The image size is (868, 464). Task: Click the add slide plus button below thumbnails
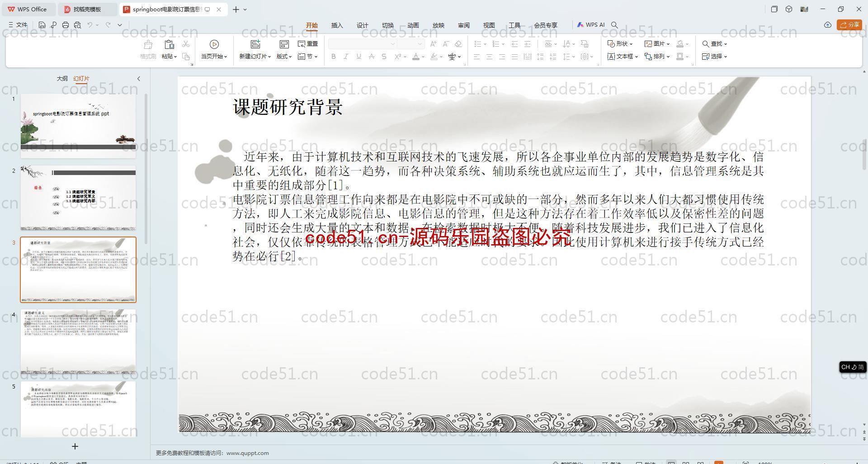[x=75, y=446]
